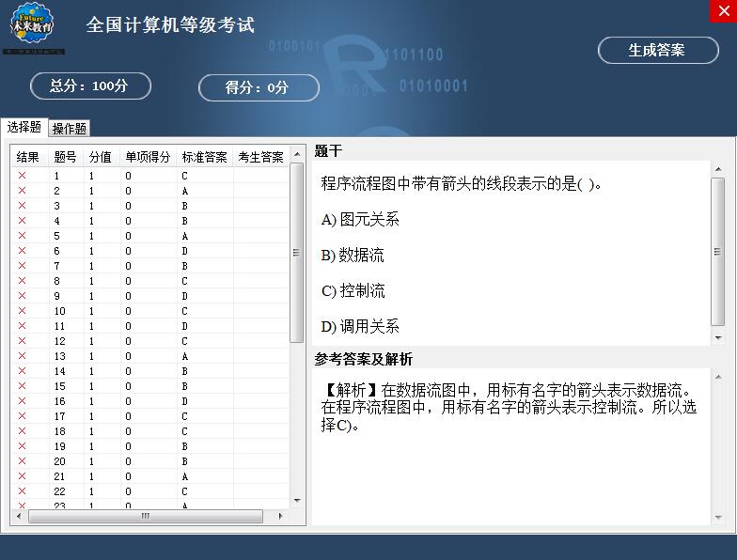Click the red cross for question 8
Viewport: 737px width, 560px height.
pyautogui.click(x=23, y=280)
